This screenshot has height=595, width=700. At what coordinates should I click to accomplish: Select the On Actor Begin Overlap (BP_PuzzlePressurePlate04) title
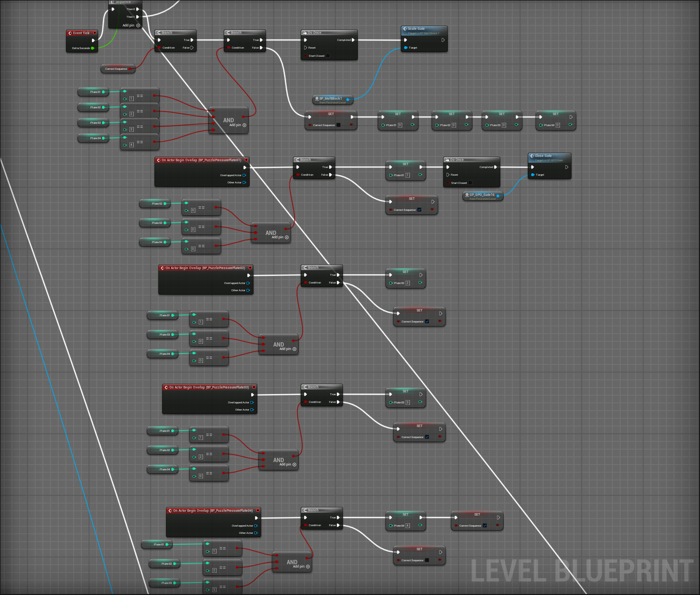tap(213, 511)
